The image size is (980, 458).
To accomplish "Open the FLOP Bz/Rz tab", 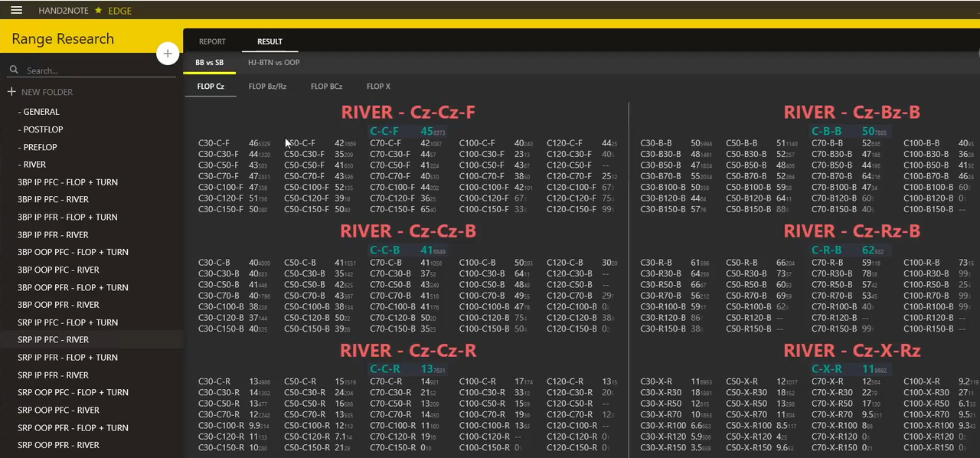I will point(267,87).
